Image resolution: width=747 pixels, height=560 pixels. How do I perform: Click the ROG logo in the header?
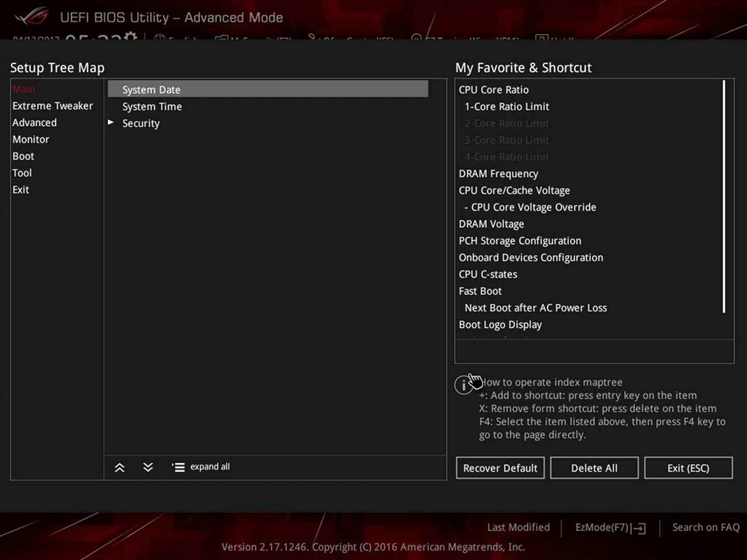tap(32, 17)
